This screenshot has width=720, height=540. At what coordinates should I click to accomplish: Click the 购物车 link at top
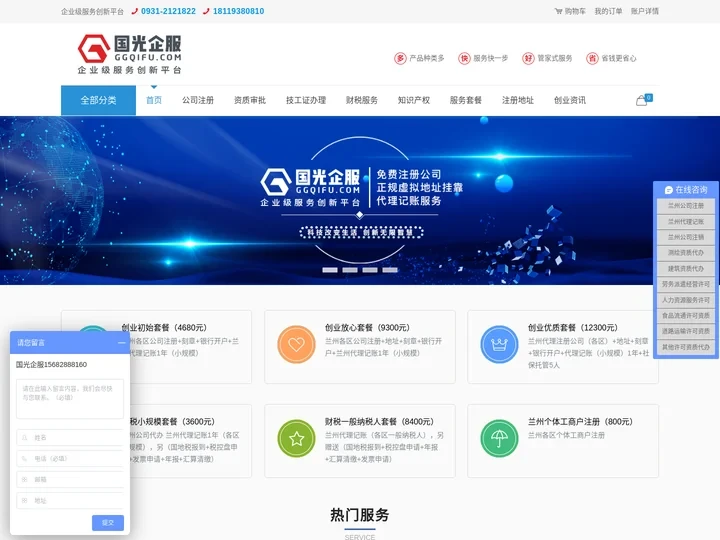click(x=575, y=11)
